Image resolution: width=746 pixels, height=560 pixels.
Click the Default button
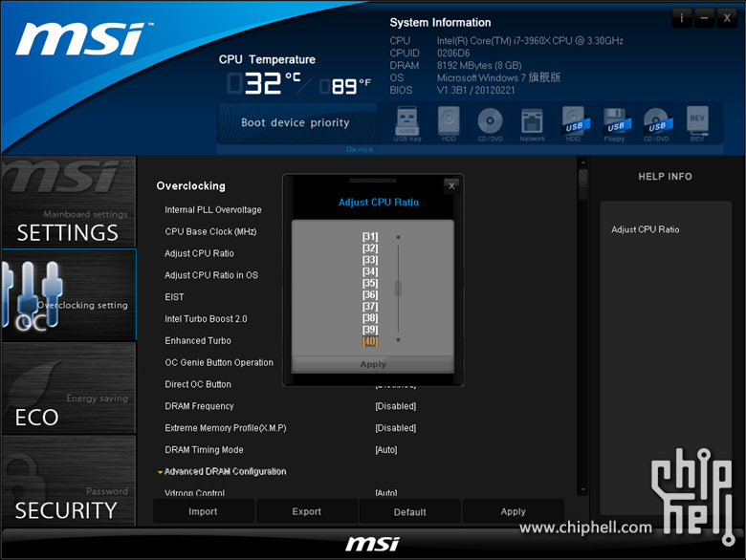point(409,511)
